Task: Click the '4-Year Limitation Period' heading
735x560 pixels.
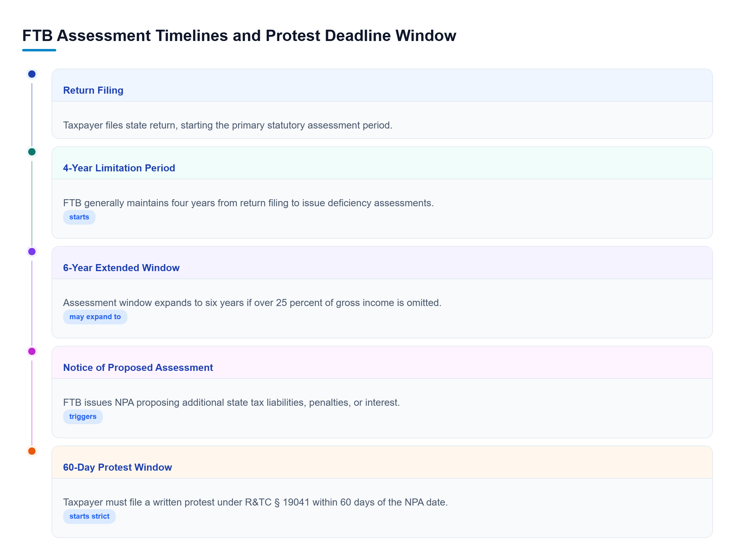Action: 119,168
